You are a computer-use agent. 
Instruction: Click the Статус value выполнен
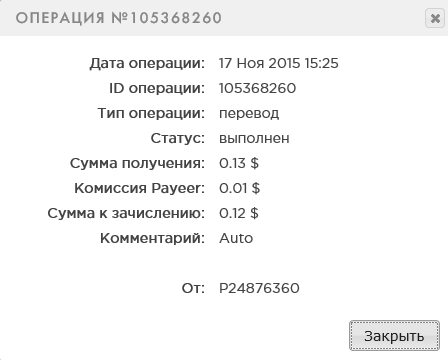(x=254, y=138)
